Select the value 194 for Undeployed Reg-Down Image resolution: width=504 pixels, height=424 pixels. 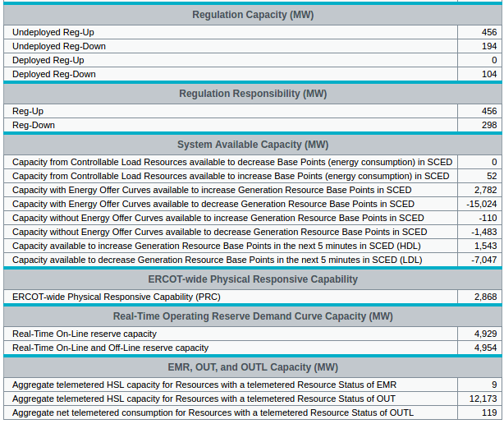click(x=489, y=46)
